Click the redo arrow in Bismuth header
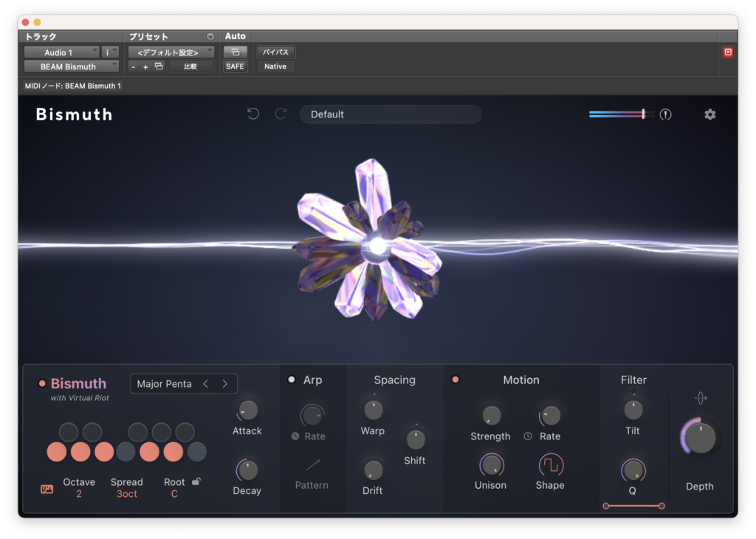 281,114
